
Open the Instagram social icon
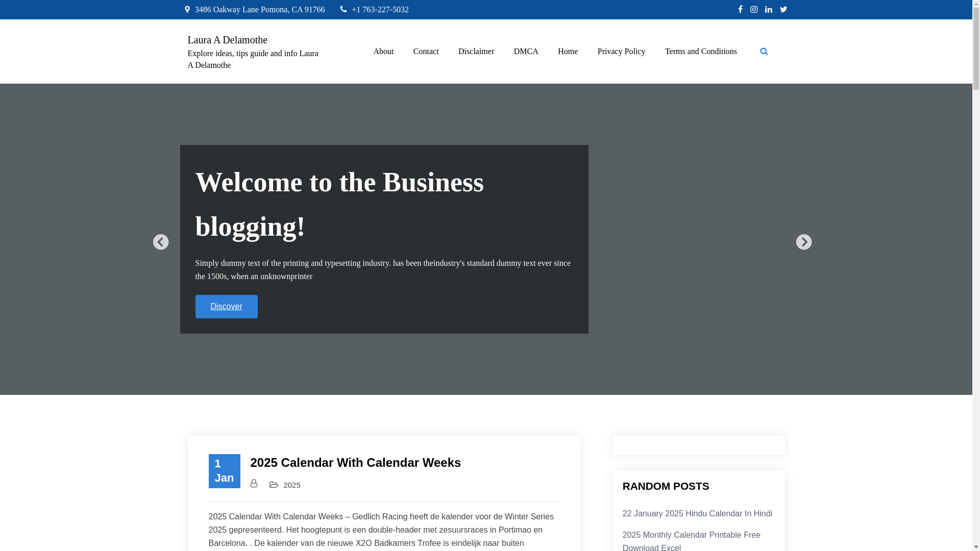coord(754,10)
